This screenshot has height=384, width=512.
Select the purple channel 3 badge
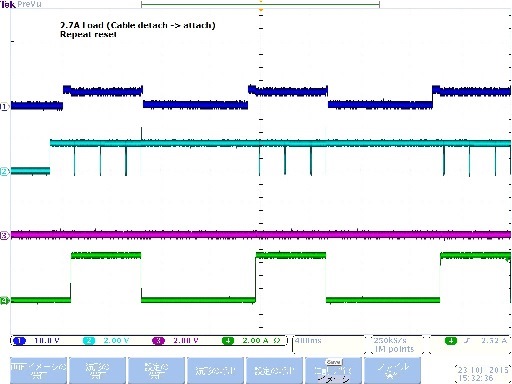click(x=158, y=341)
